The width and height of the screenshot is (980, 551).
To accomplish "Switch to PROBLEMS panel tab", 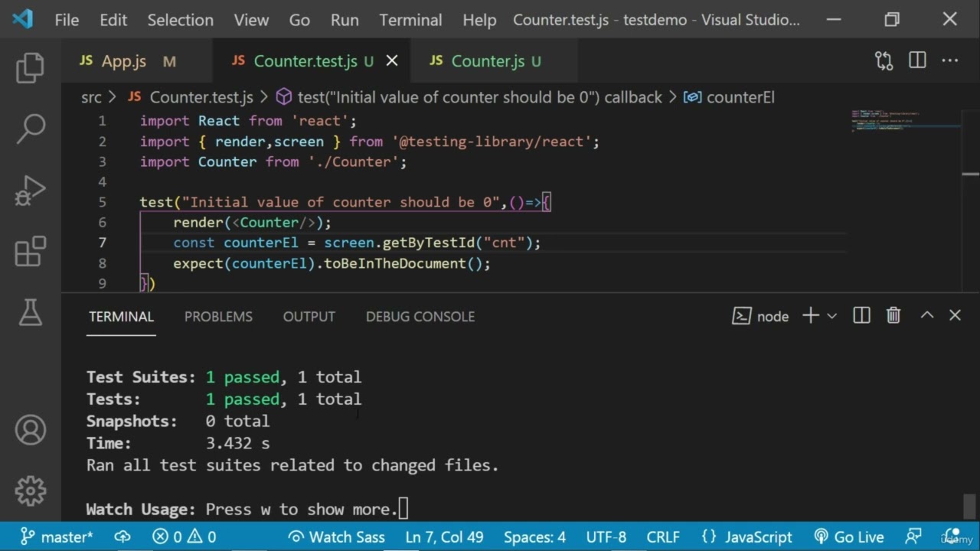I will [x=218, y=316].
